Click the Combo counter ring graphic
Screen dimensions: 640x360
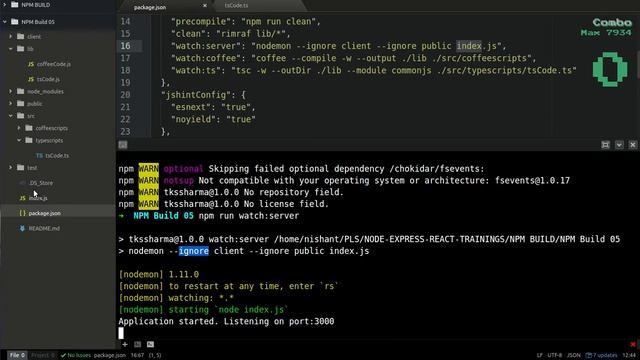(x=610, y=69)
